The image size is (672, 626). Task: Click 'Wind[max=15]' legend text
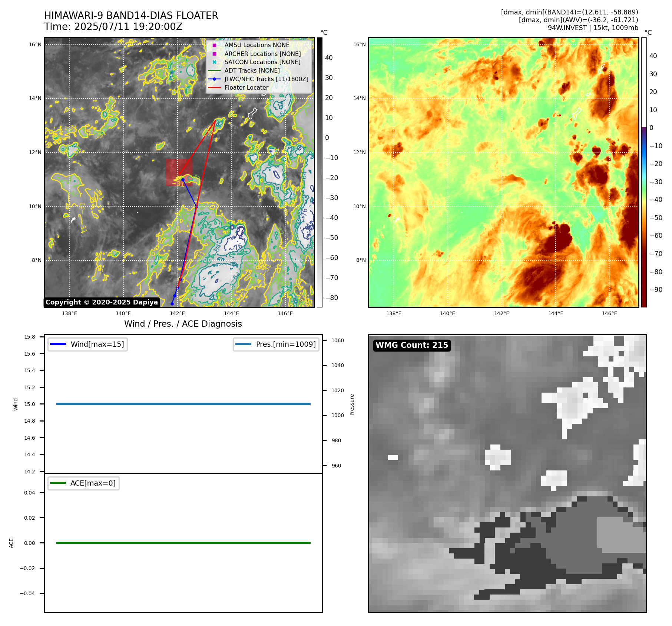point(97,344)
